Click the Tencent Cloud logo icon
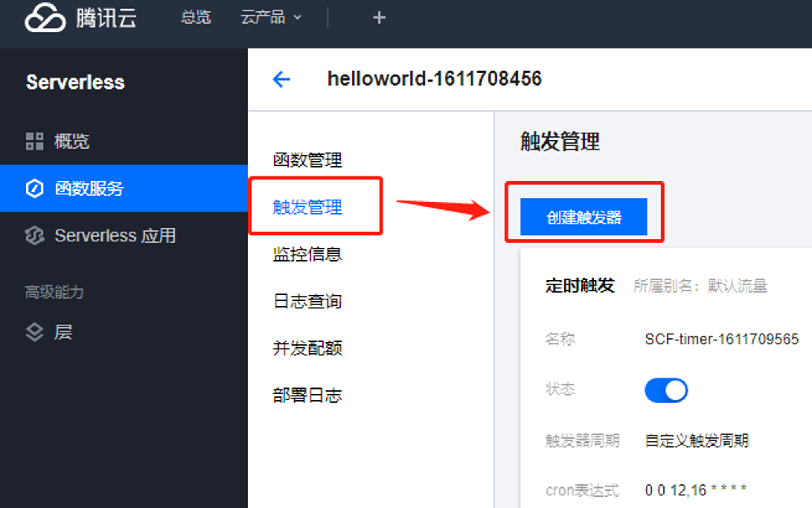812x508 pixels. click(45, 17)
